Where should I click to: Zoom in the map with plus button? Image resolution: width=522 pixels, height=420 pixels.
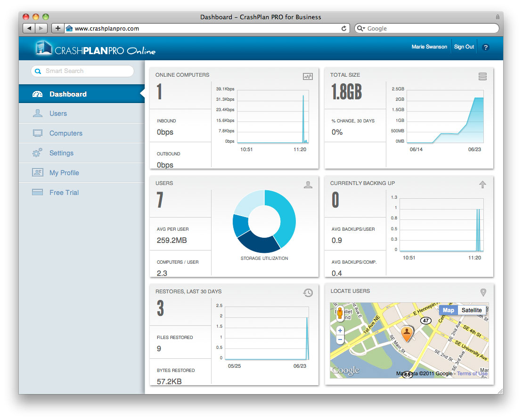click(x=340, y=331)
